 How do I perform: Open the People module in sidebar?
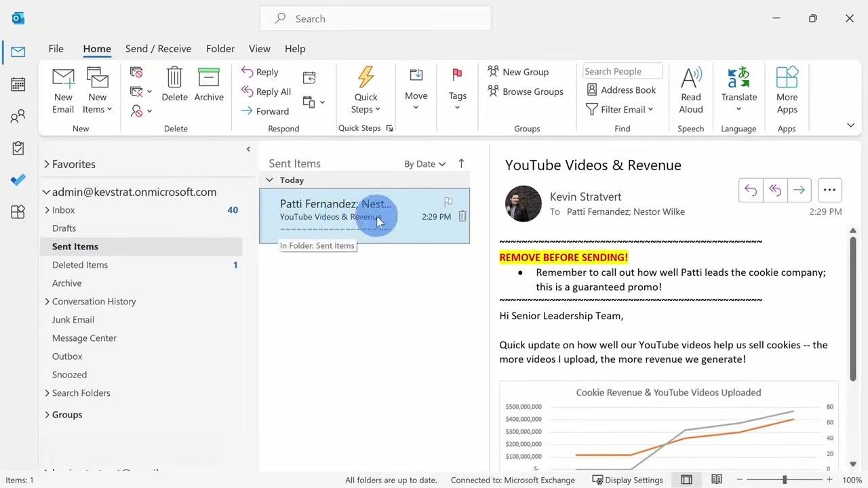point(18,117)
